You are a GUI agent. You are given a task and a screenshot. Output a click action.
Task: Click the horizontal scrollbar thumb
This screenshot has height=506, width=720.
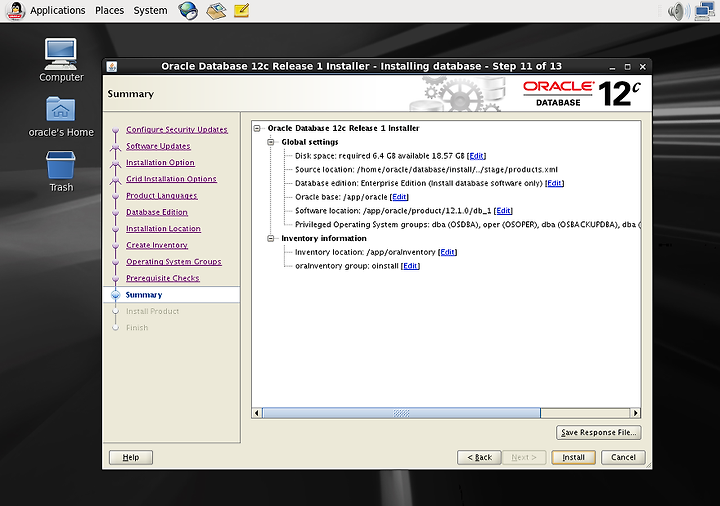401,413
